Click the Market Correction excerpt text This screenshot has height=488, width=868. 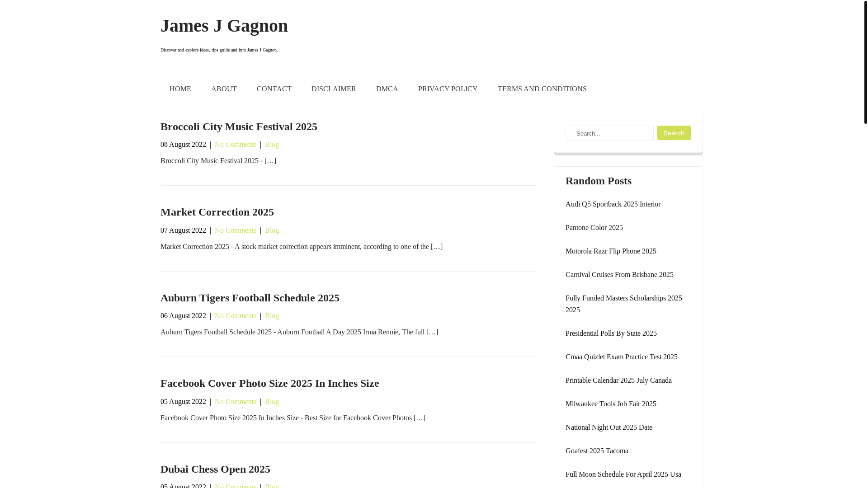[302, 247]
